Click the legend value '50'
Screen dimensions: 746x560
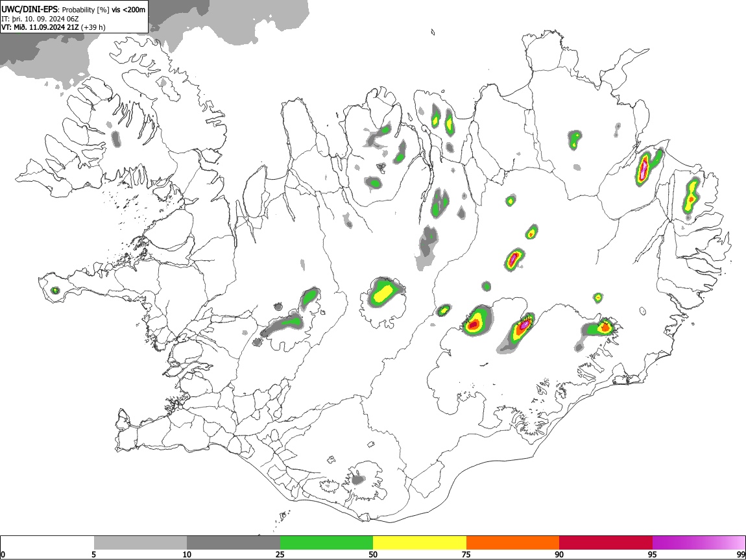(x=373, y=554)
